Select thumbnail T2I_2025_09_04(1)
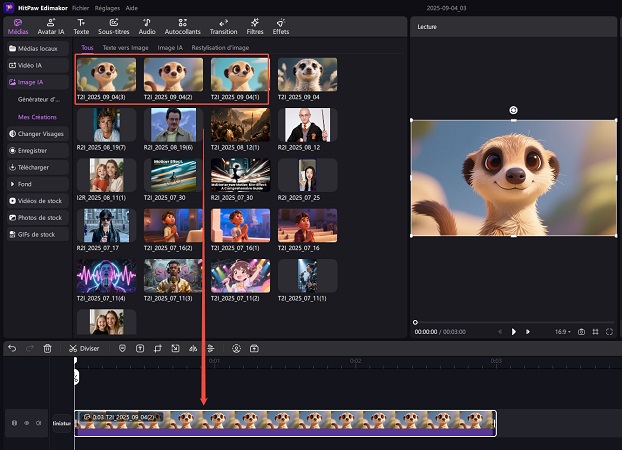 [240, 75]
